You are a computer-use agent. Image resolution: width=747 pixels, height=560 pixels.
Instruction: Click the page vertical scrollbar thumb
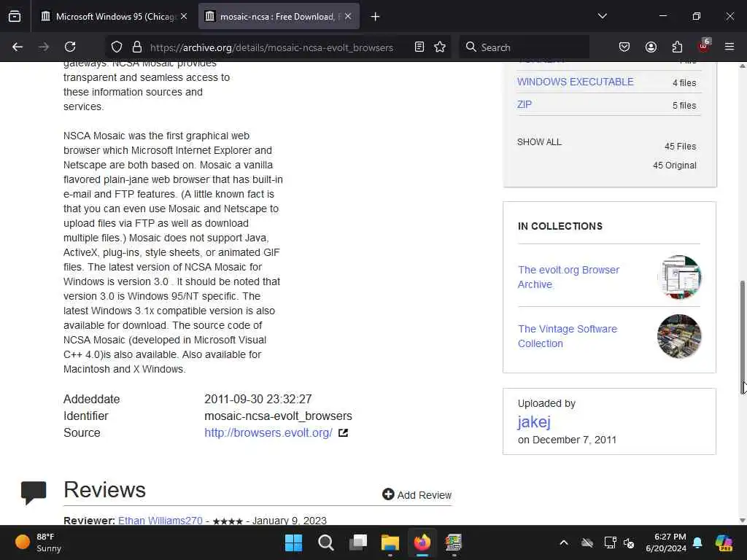click(x=742, y=338)
